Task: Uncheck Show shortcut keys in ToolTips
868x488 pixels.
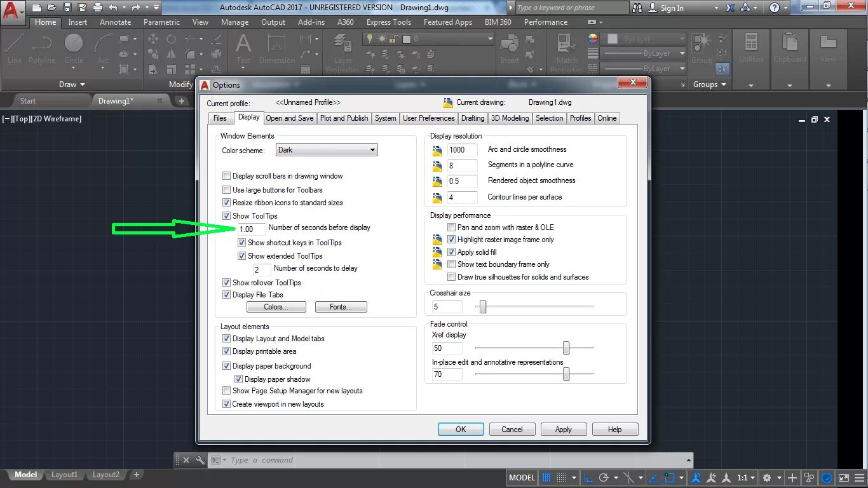Action: [x=242, y=243]
